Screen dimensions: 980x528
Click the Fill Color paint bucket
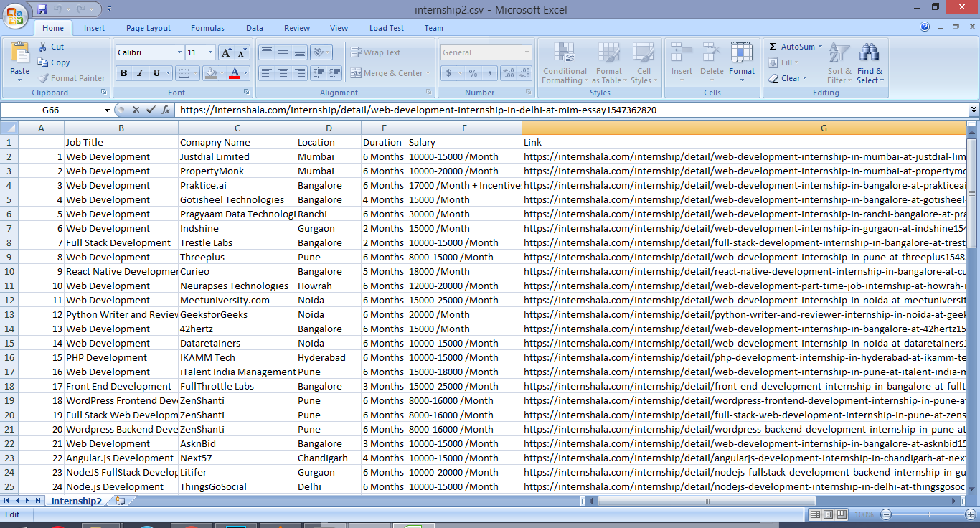coord(210,73)
